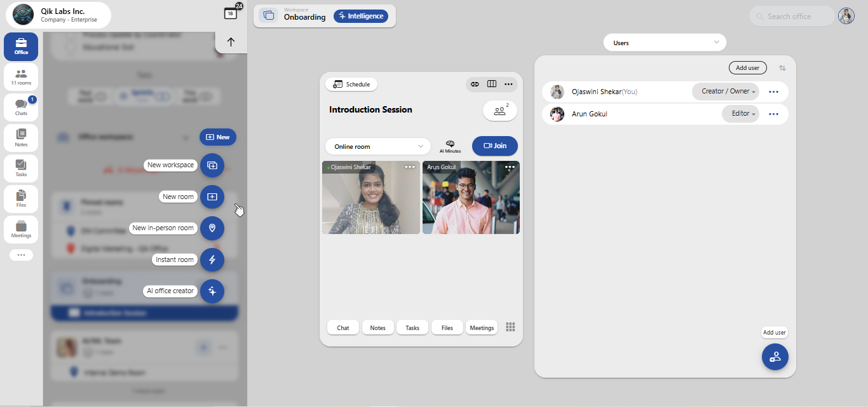The image size is (868, 407).
Task: Open the Notes tab in room card
Action: pos(378,328)
